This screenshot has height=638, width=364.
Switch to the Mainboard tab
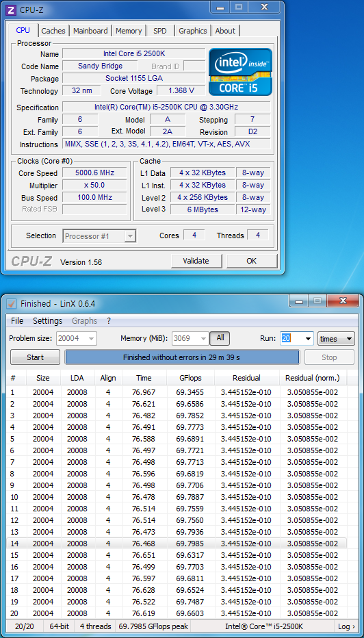click(x=90, y=31)
